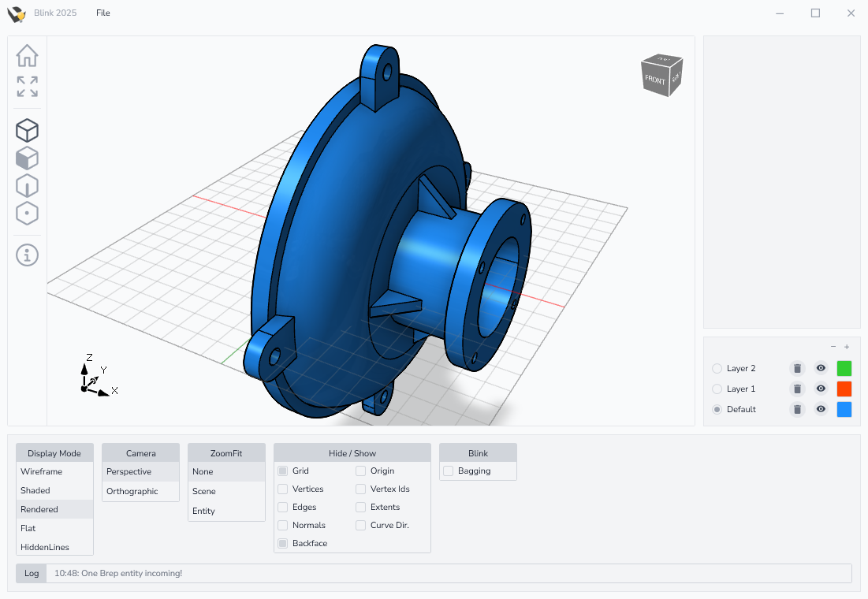The width and height of the screenshot is (868, 599).
Task: Click the green Layer 2 color swatch
Action: [x=844, y=368]
